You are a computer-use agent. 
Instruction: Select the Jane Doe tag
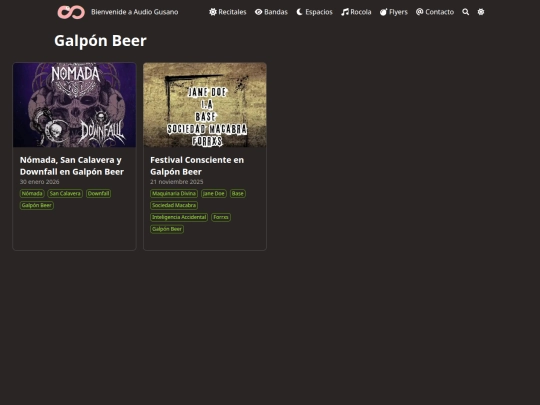coord(214,194)
